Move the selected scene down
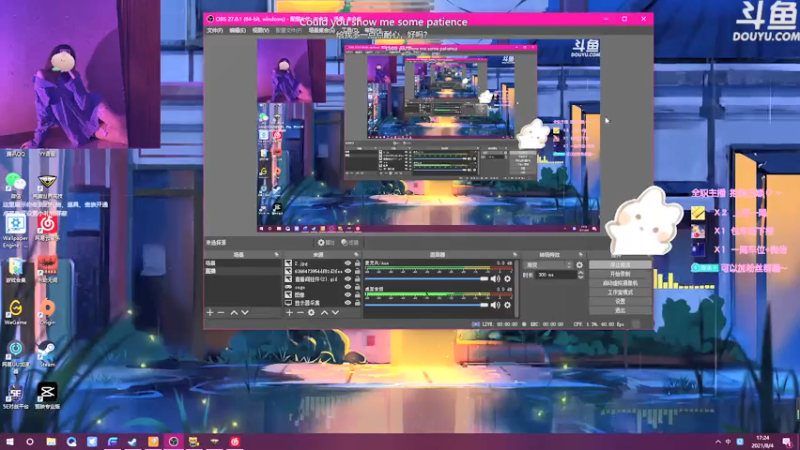The width and height of the screenshot is (800, 450). click(245, 312)
